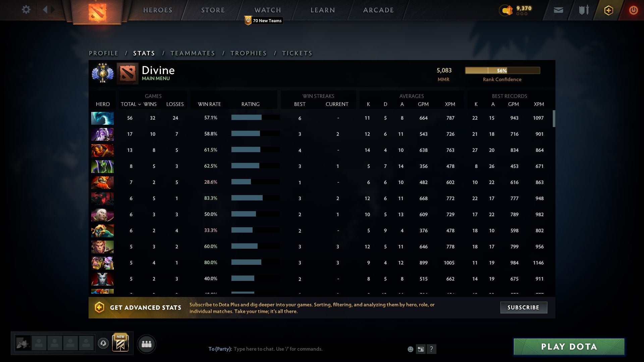This screenshot has height=362, width=644.
Task: Open the mail envelope icon
Action: click(558, 10)
